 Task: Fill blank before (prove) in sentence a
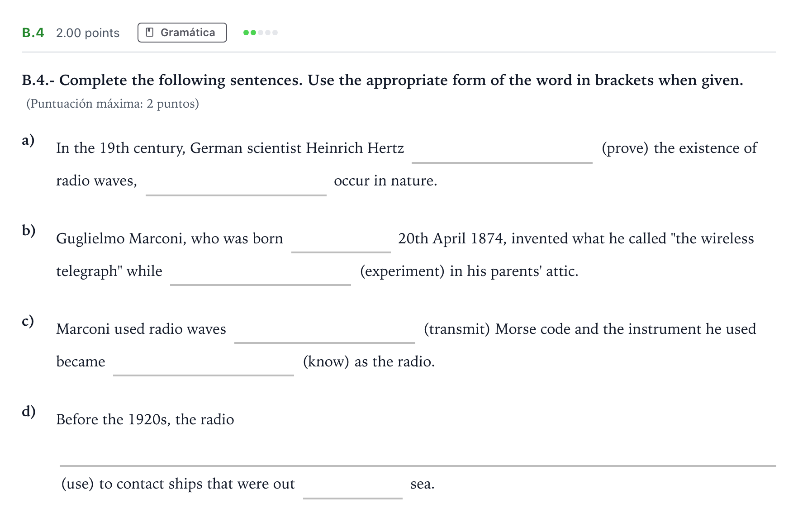tap(502, 149)
